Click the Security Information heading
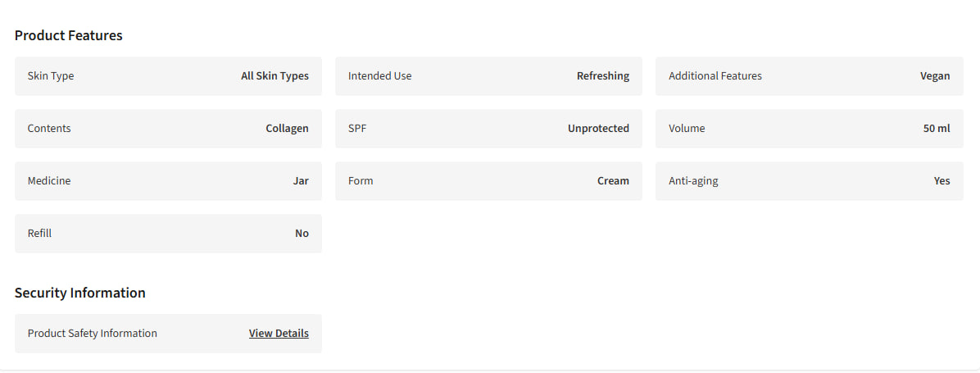The height and width of the screenshot is (373, 980). pos(80,293)
